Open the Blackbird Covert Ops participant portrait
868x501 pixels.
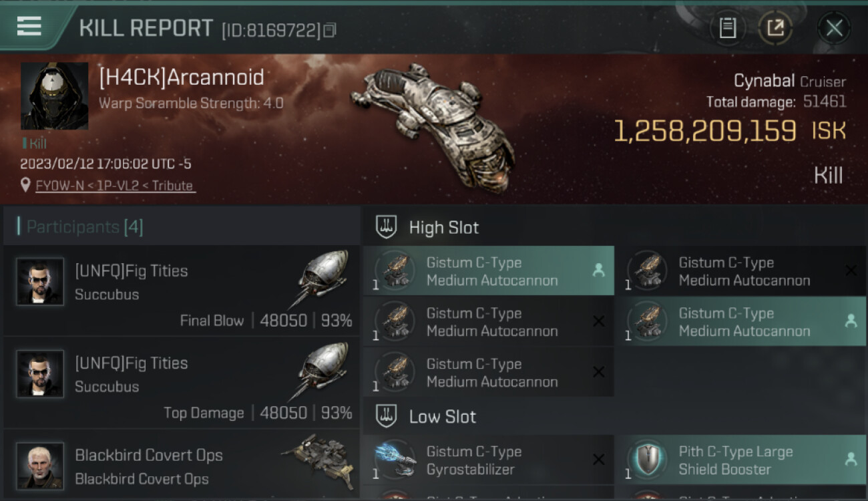[x=40, y=466]
